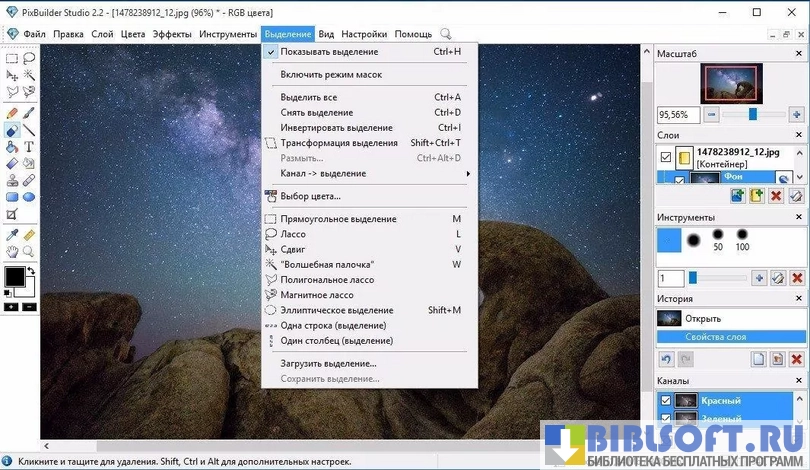Choose 'Инвертировать выделение' from the menu
The width and height of the screenshot is (810, 470).
pyautogui.click(x=336, y=128)
